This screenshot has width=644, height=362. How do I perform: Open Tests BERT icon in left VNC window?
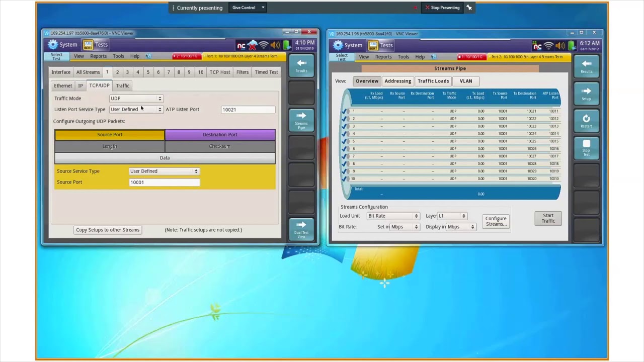pos(88,45)
